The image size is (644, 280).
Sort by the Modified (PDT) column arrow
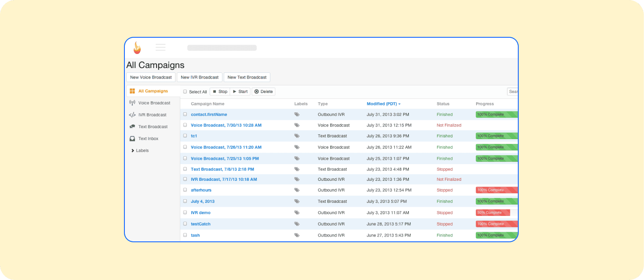(399, 104)
